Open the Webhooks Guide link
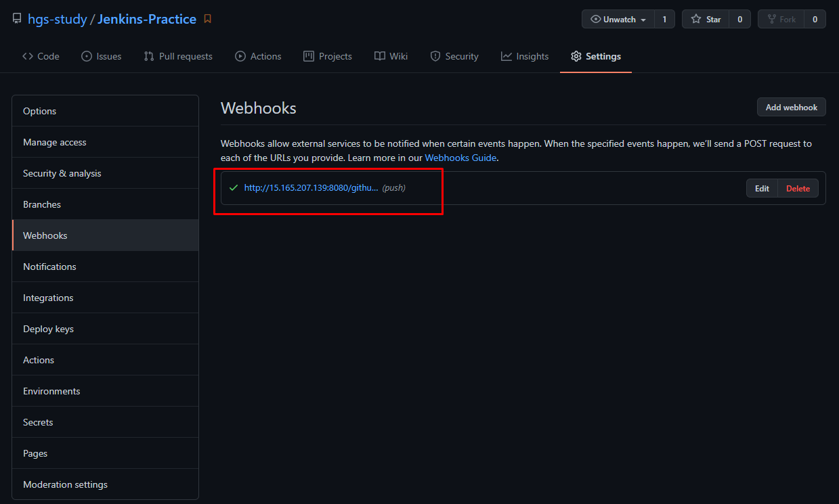The height and width of the screenshot is (504, 839). tap(460, 158)
